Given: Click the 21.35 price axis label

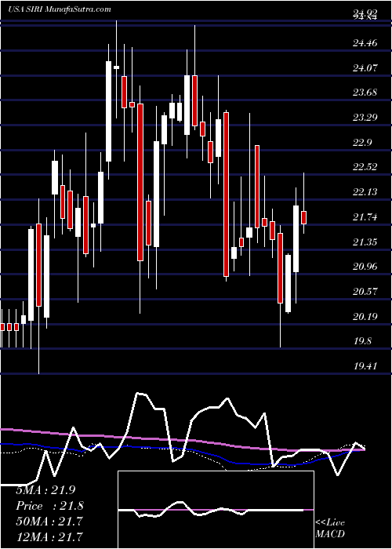Looking at the screenshot, I should coord(365,242).
